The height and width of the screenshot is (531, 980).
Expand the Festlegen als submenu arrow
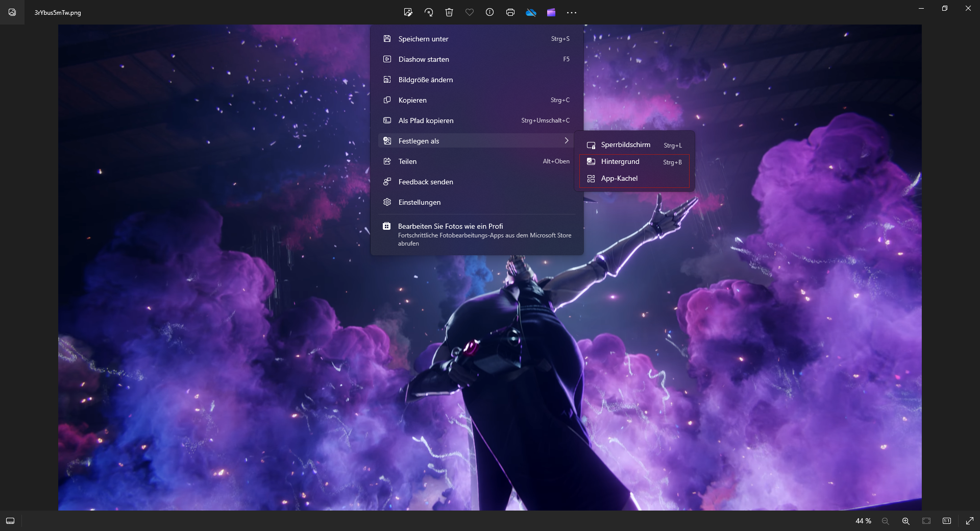pos(566,140)
